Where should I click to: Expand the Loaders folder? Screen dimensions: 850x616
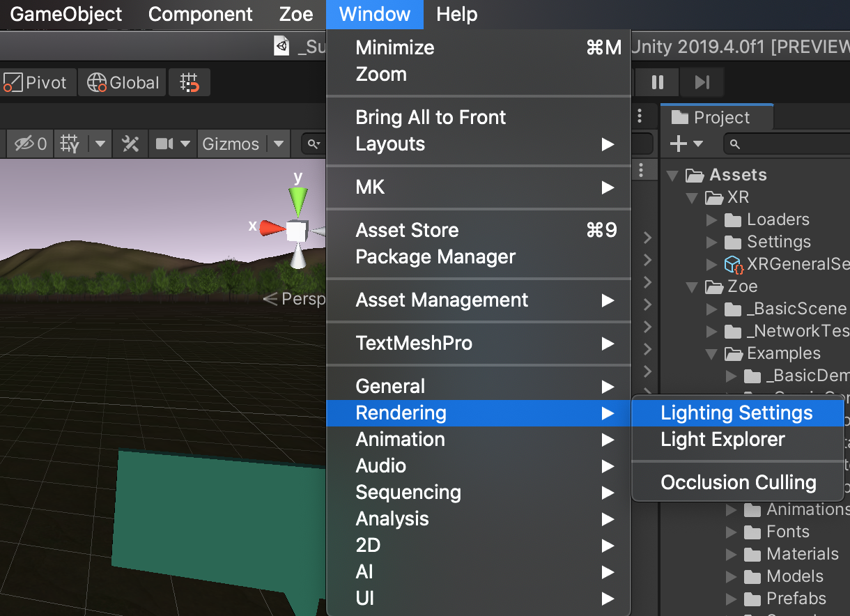point(711,220)
